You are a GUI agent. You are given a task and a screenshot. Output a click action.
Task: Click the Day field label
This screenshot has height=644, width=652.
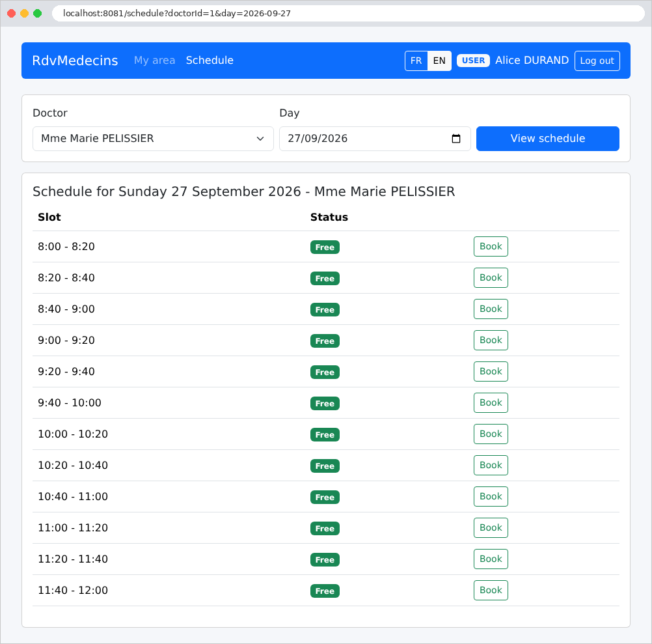tap(290, 113)
